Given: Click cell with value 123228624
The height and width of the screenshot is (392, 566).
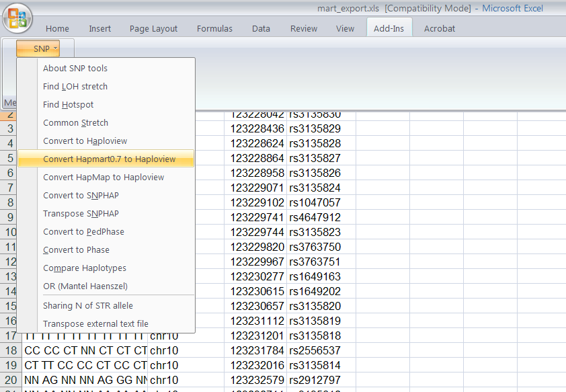Looking at the screenshot, I should coord(255,143).
